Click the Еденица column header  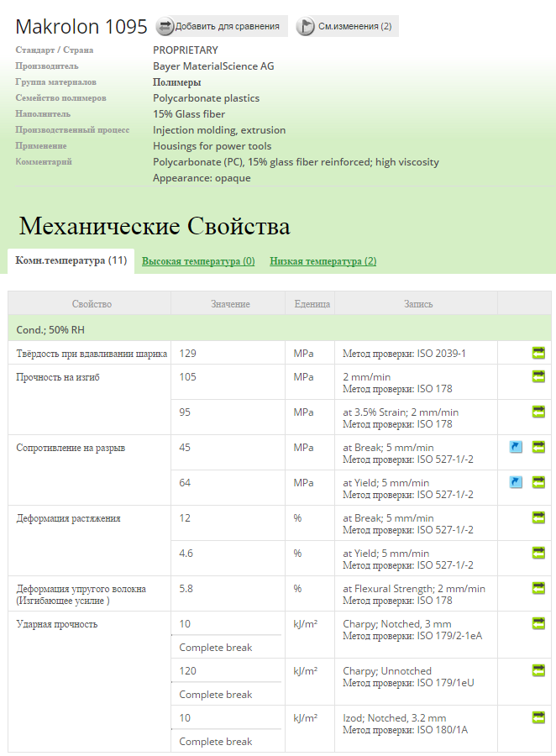(312, 304)
